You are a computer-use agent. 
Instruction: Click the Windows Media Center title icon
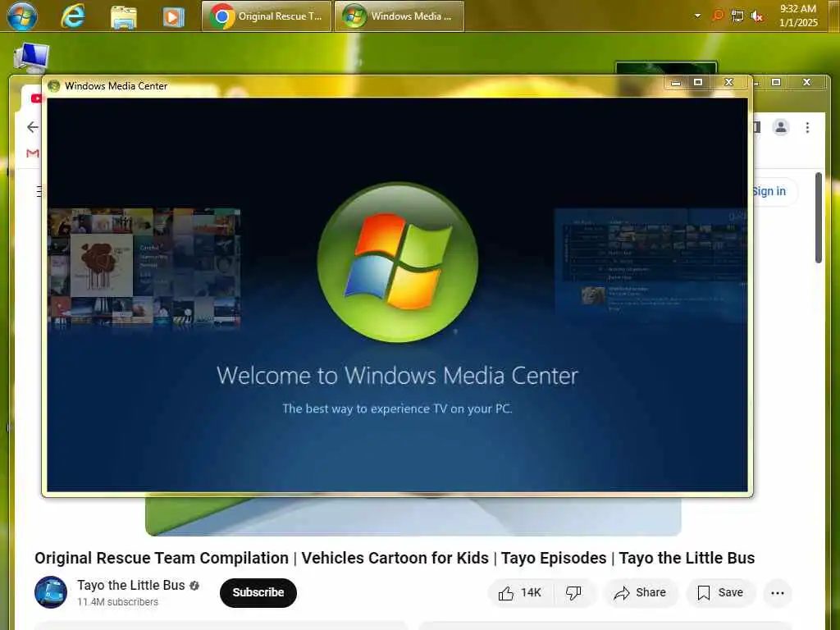[53, 85]
